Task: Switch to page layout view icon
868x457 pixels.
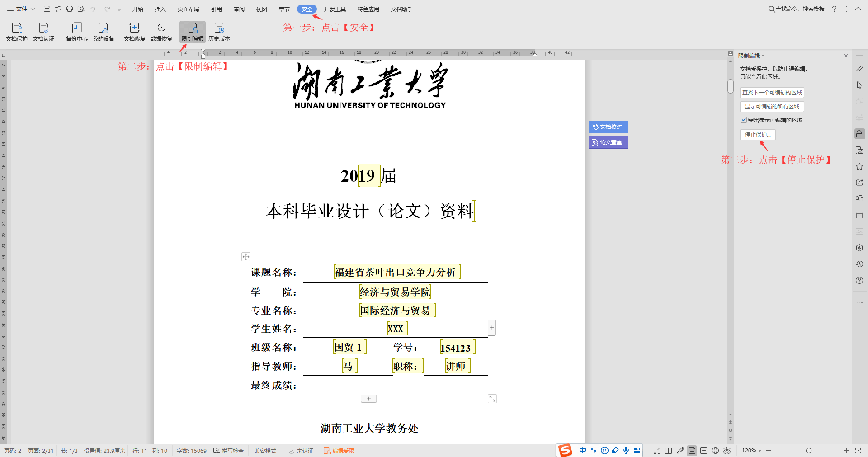Action: coord(692,451)
